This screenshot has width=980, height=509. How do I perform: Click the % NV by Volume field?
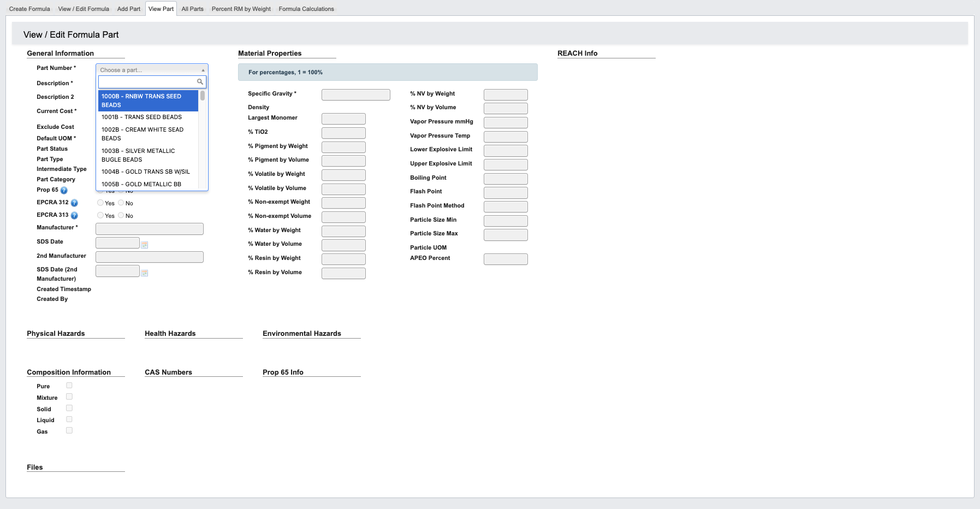[506, 109]
